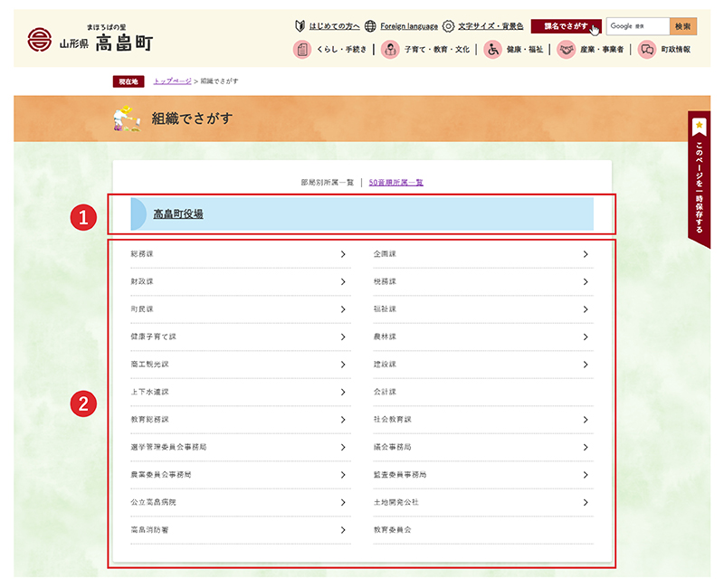The height and width of the screenshot is (588, 724).
Task: Expand the 総務課 row chevron arrow
Action: click(x=343, y=254)
